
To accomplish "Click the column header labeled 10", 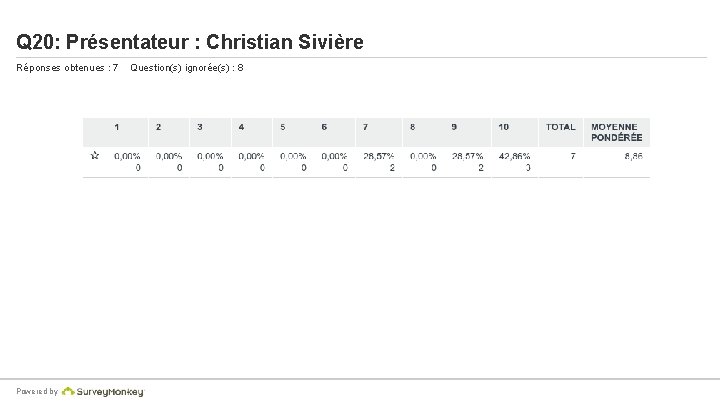I will pos(503,127).
